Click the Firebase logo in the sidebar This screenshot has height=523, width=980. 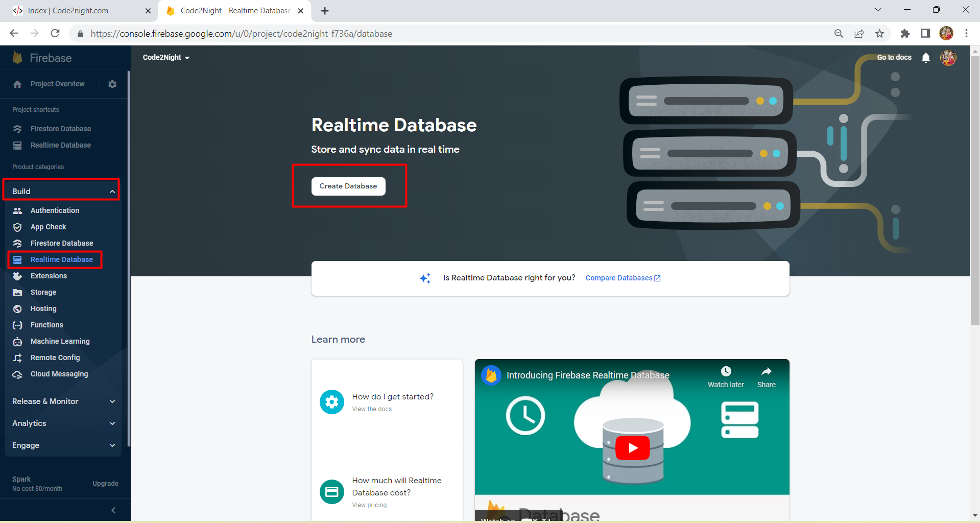click(x=17, y=58)
